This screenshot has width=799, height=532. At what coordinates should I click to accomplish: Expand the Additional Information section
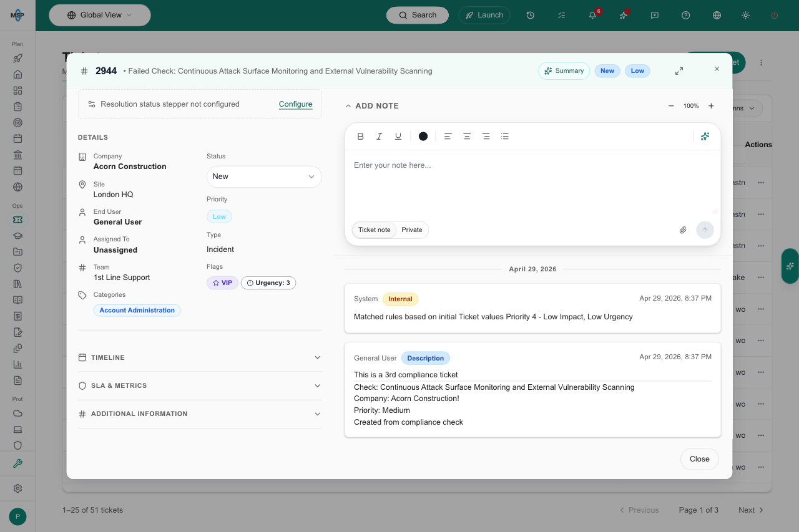(x=200, y=414)
